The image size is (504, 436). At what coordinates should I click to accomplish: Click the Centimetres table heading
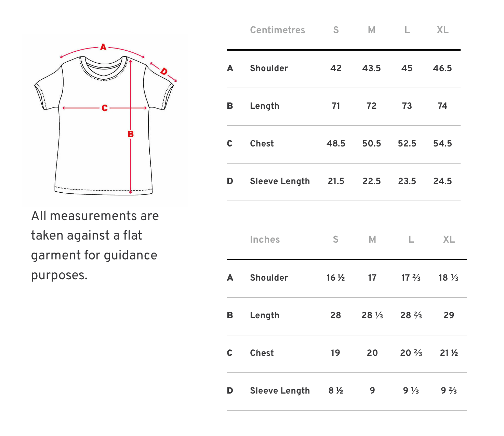click(277, 30)
